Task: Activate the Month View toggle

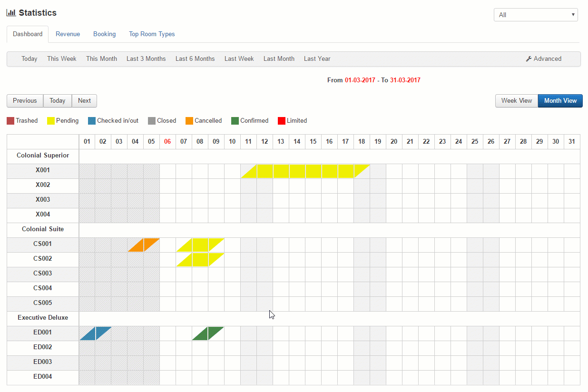Action: tap(560, 101)
